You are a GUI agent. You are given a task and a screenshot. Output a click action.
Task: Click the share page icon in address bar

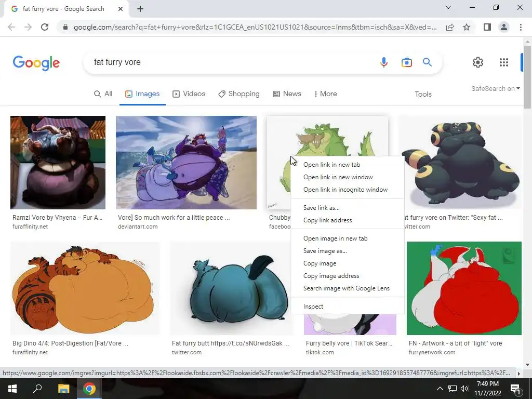click(450, 27)
